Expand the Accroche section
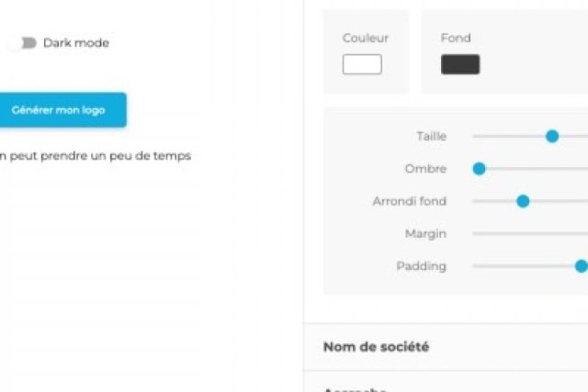This screenshot has width=588, height=392. tap(355, 389)
